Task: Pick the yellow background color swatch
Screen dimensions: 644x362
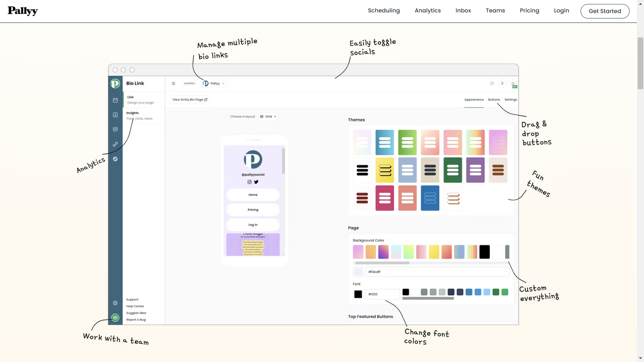Action: click(x=434, y=252)
